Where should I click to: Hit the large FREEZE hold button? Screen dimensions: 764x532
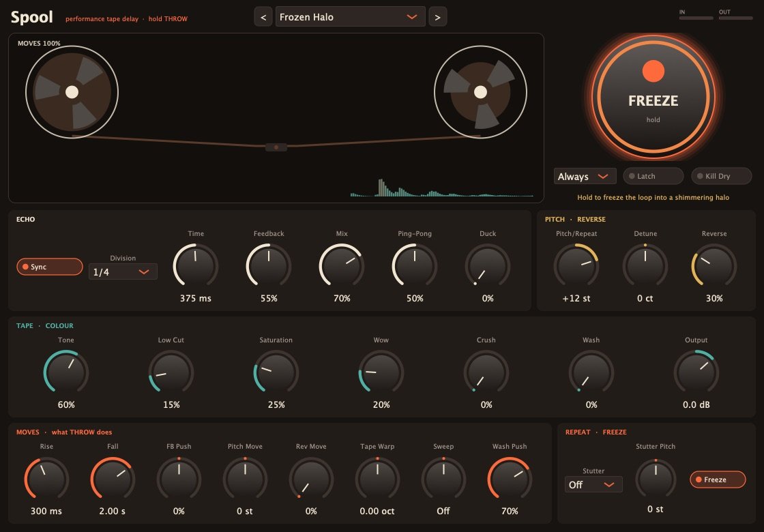coord(653,96)
